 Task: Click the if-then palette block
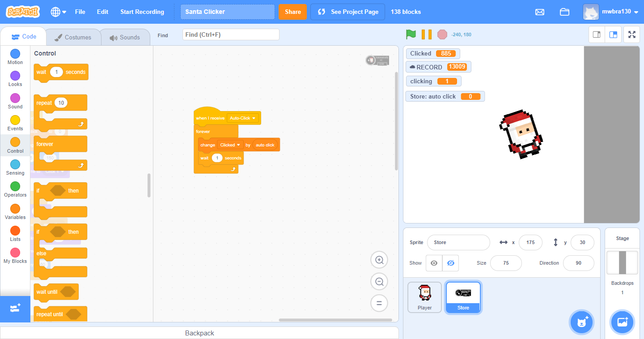(x=60, y=200)
